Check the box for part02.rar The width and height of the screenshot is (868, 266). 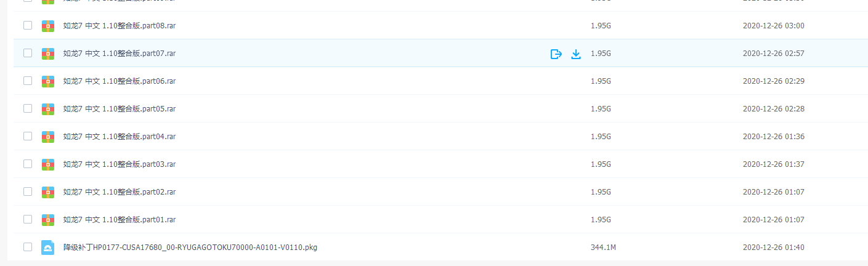pos(28,191)
